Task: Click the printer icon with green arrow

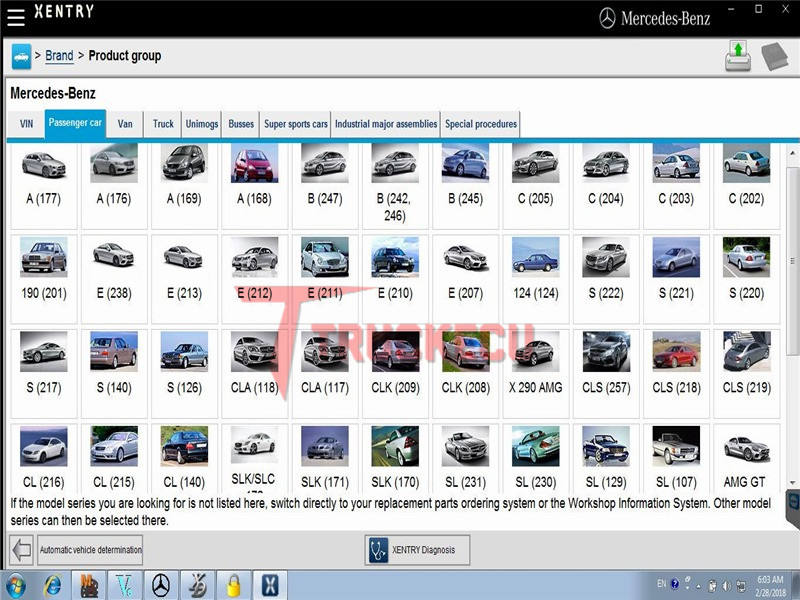Action: point(738,56)
